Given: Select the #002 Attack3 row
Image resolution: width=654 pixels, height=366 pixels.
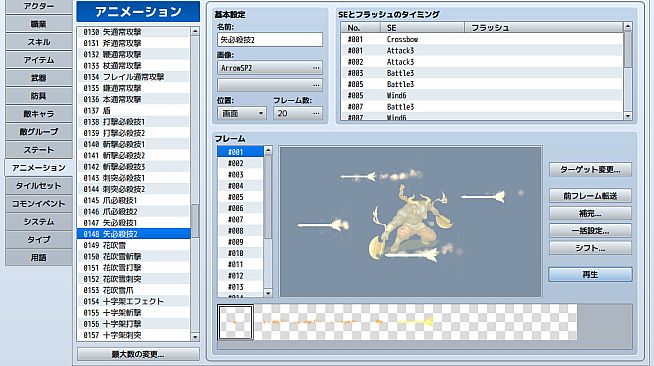Looking at the screenshot, I should pyautogui.click(x=482, y=62).
